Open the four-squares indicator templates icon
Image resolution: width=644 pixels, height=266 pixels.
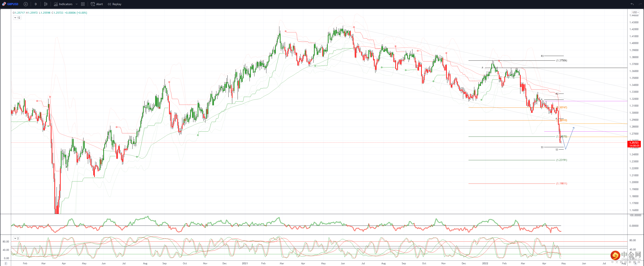click(x=83, y=4)
